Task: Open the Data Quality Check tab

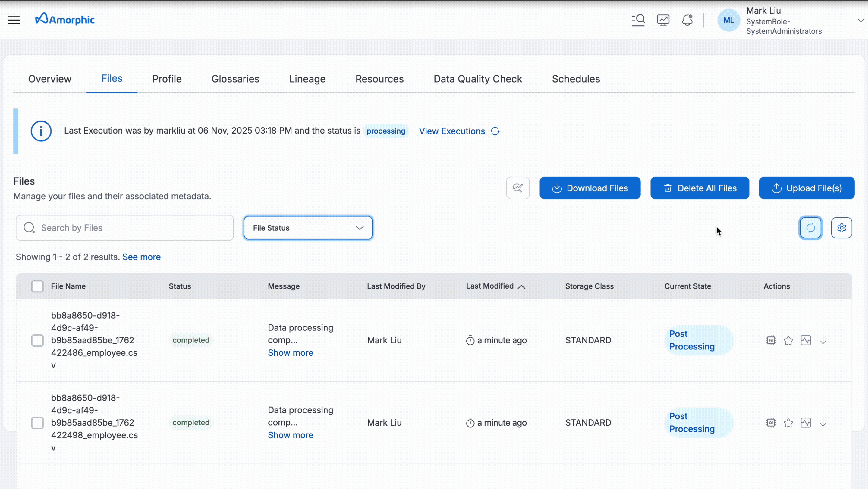Action: (477, 79)
